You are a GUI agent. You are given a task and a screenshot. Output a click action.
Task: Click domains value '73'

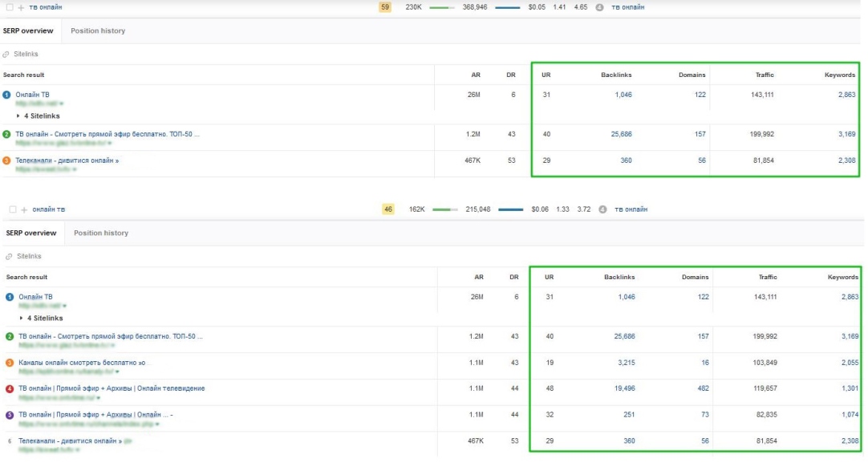704,415
